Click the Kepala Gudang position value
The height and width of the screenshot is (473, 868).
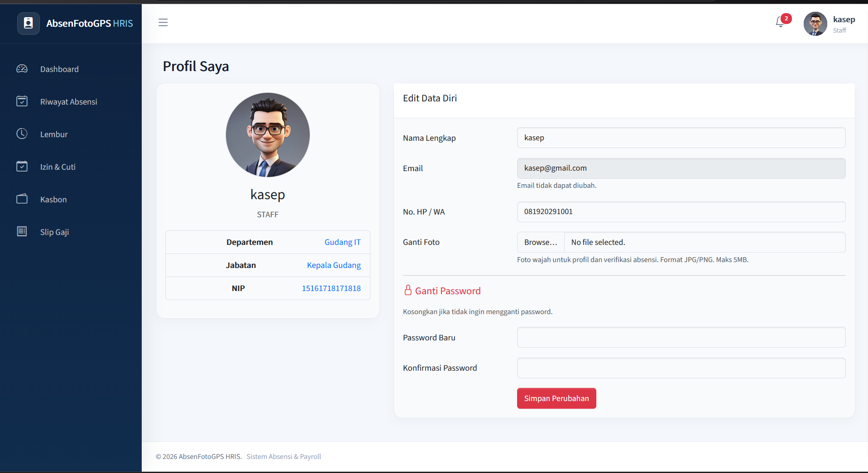334,265
